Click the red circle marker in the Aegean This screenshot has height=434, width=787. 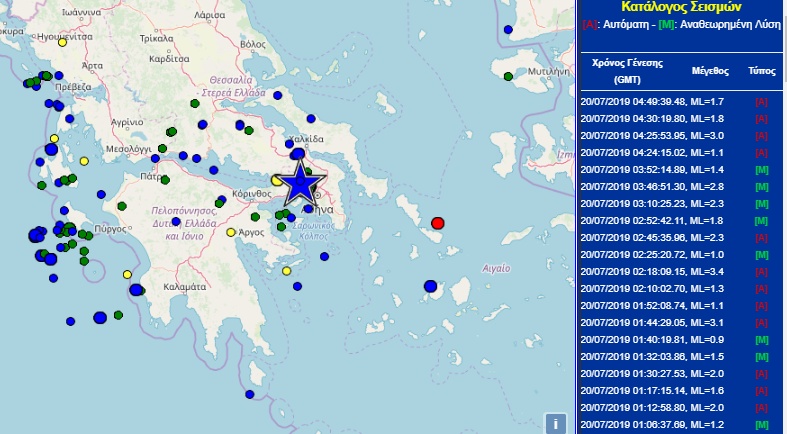point(437,222)
